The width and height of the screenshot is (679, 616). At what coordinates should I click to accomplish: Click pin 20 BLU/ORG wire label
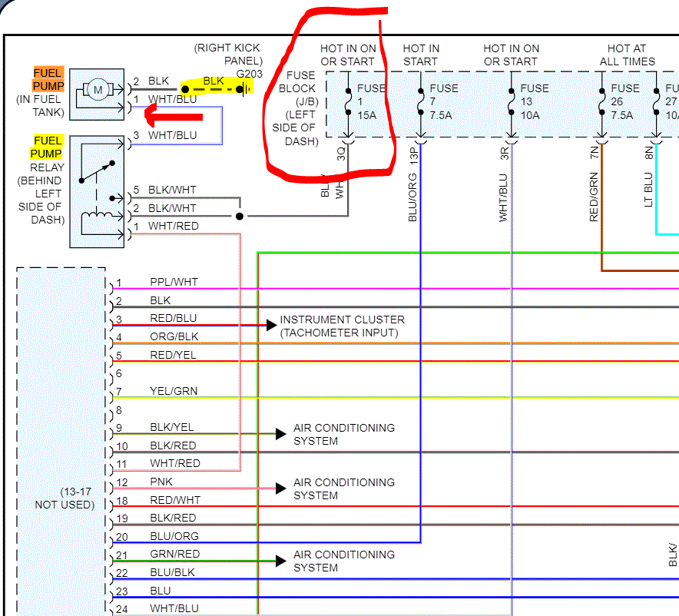[174, 536]
